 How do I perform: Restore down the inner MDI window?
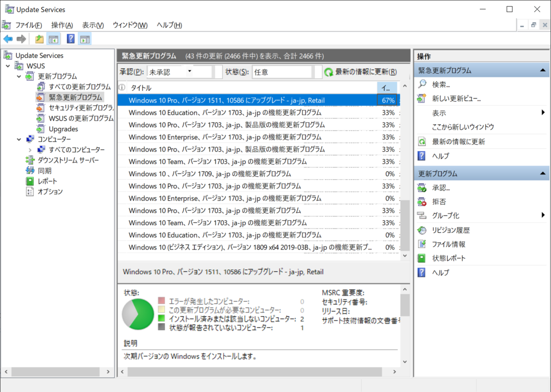(534, 25)
